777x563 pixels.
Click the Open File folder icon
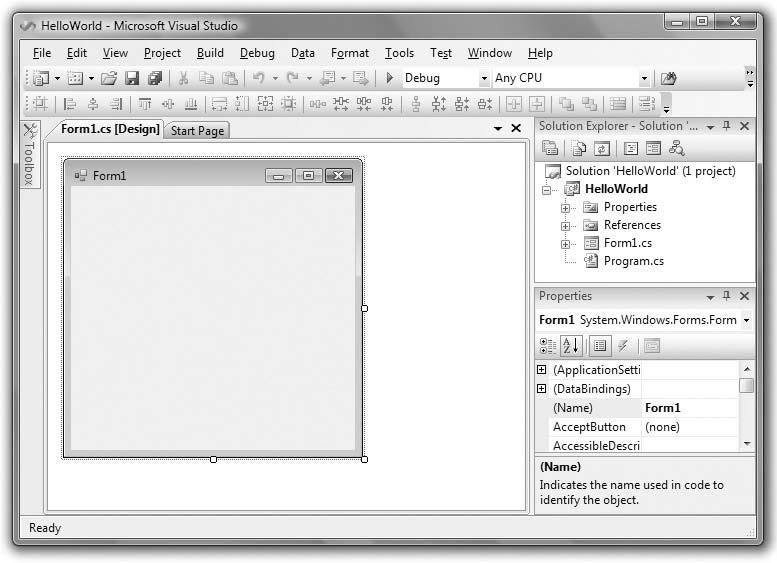109,78
